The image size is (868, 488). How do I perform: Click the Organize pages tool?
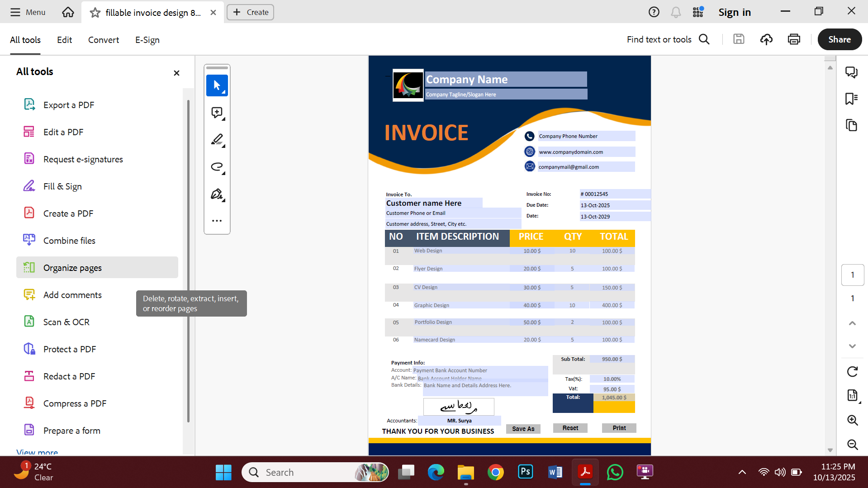72,267
